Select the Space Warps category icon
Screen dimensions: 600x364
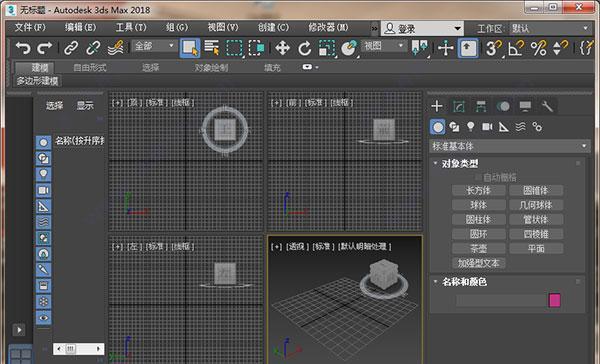tap(520, 127)
